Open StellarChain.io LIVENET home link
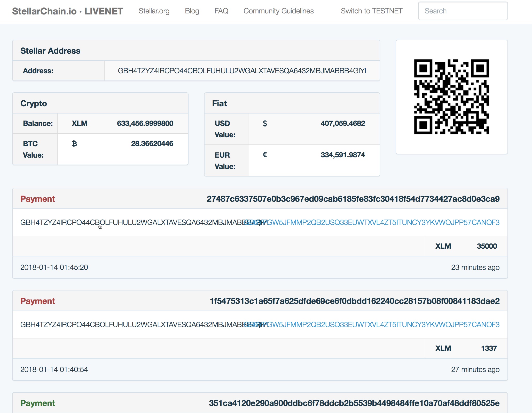The width and height of the screenshot is (532, 413). (67, 11)
